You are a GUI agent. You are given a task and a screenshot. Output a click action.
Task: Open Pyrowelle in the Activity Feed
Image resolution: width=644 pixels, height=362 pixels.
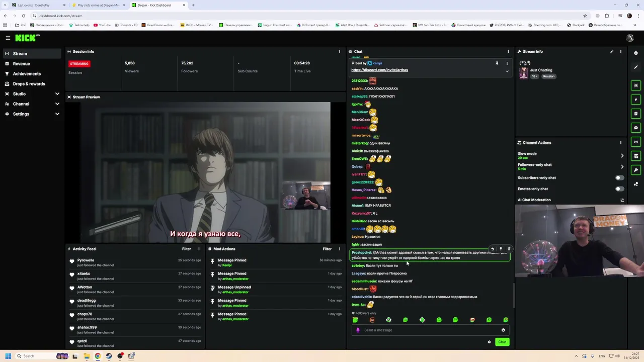86,260
